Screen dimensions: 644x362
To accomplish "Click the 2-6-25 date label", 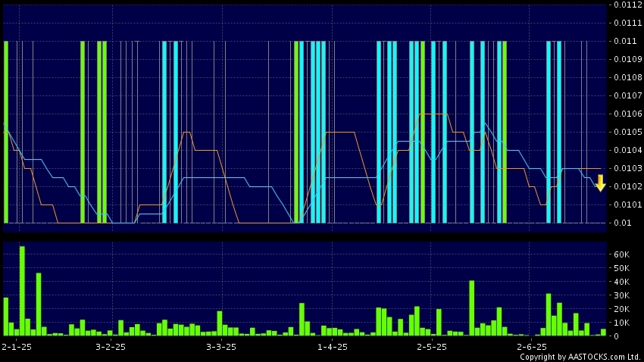I will point(531,347).
